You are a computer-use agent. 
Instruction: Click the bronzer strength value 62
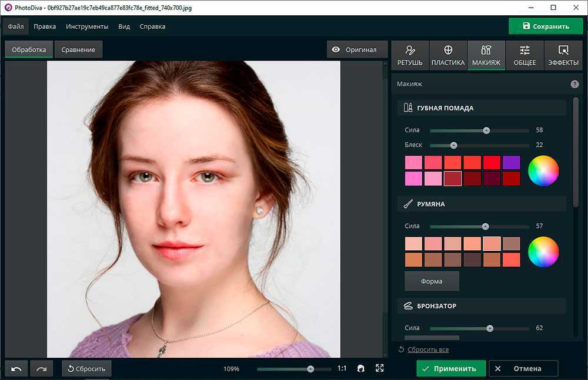click(539, 328)
